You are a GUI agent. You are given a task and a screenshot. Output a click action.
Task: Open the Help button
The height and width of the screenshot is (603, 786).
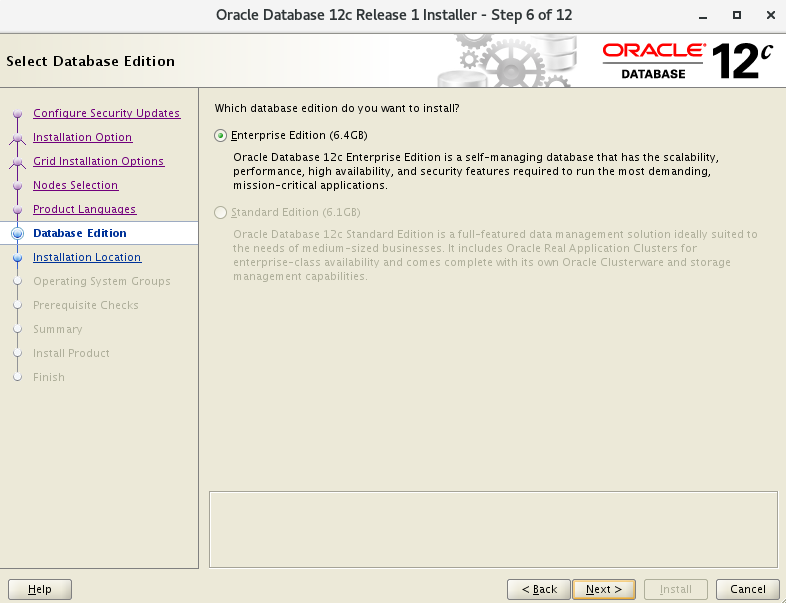coord(40,589)
